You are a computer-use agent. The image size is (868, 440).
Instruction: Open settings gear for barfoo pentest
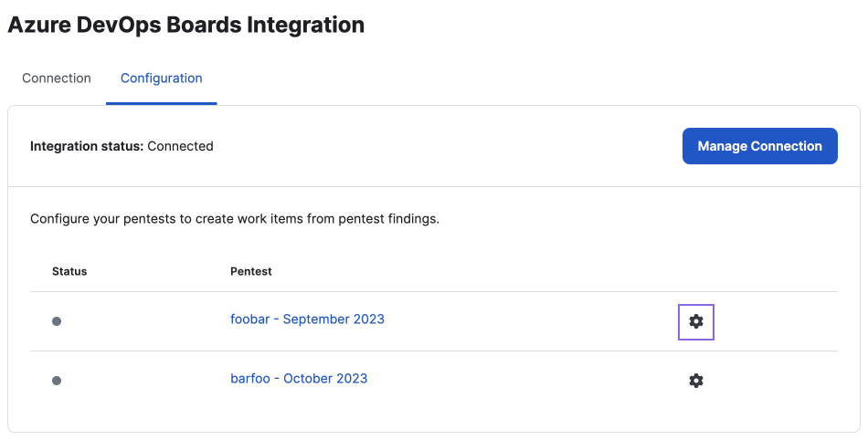click(x=696, y=381)
